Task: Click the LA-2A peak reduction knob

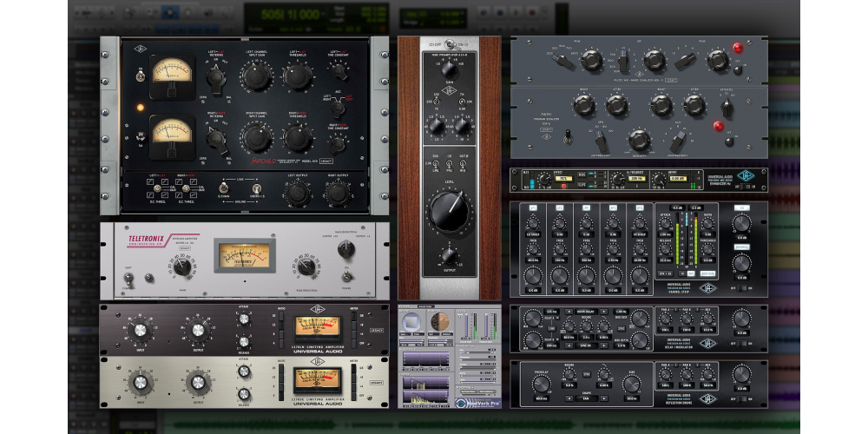Action: tap(306, 266)
